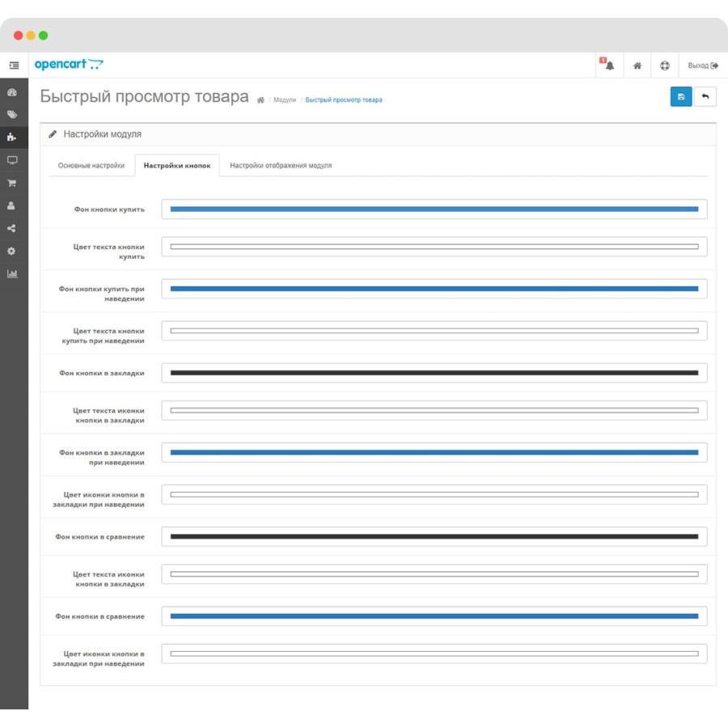Click the breadcrumb home icon

(260, 99)
